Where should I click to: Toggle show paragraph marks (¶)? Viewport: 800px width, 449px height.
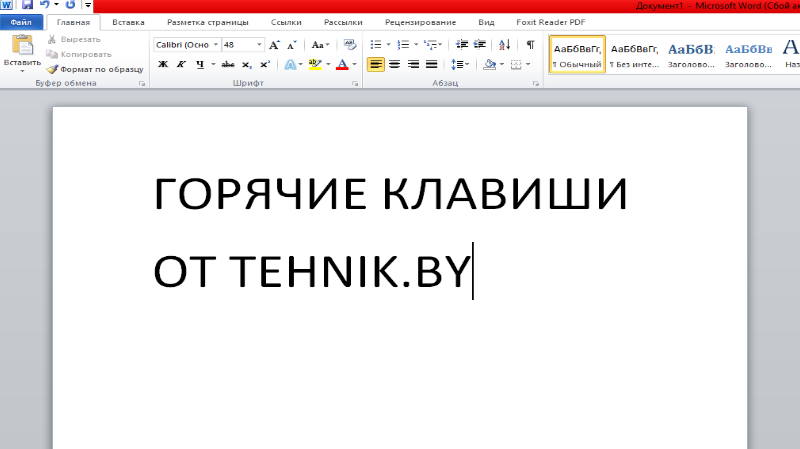(x=531, y=45)
